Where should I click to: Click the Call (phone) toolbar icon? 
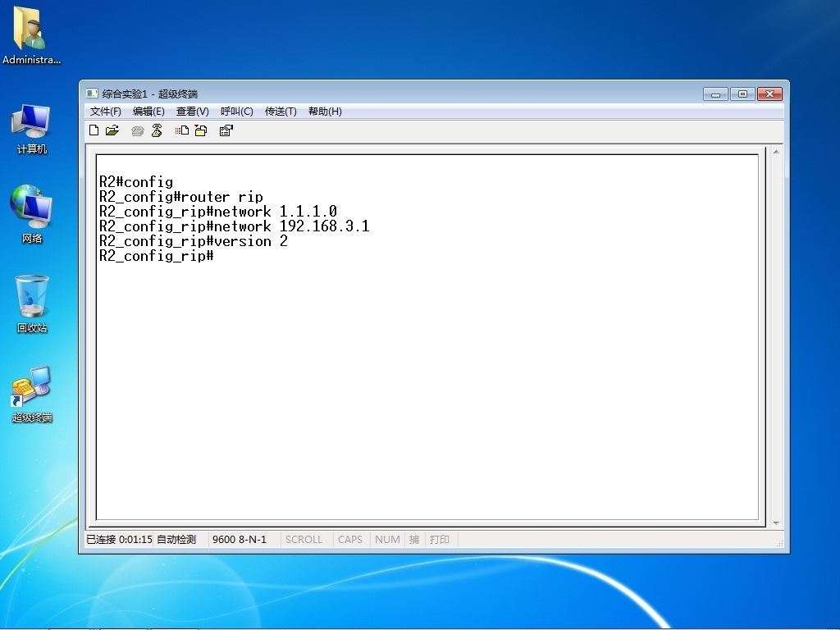point(138,130)
